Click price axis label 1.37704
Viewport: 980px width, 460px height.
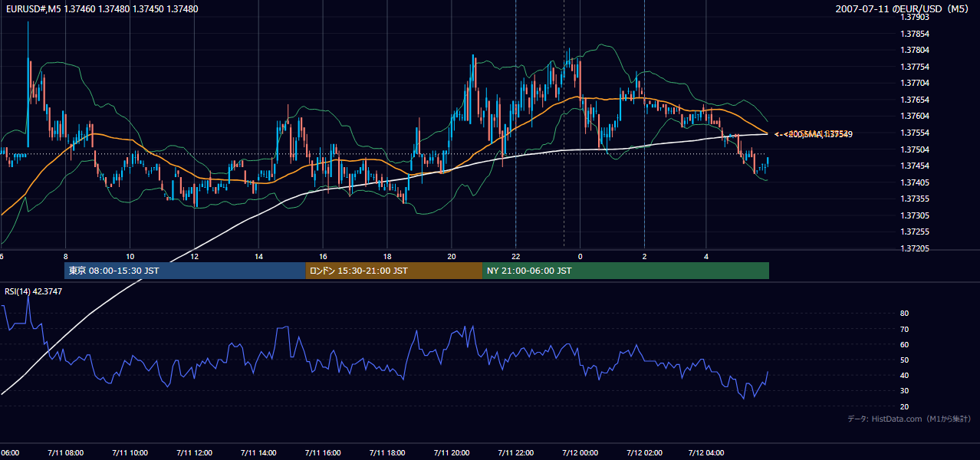915,83
